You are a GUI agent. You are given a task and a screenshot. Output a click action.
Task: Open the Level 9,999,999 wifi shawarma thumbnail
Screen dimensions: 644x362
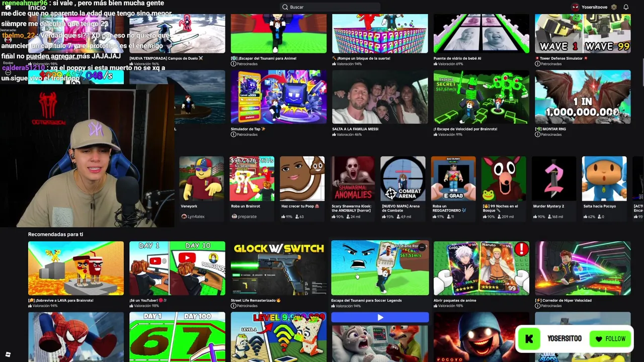(x=278, y=337)
